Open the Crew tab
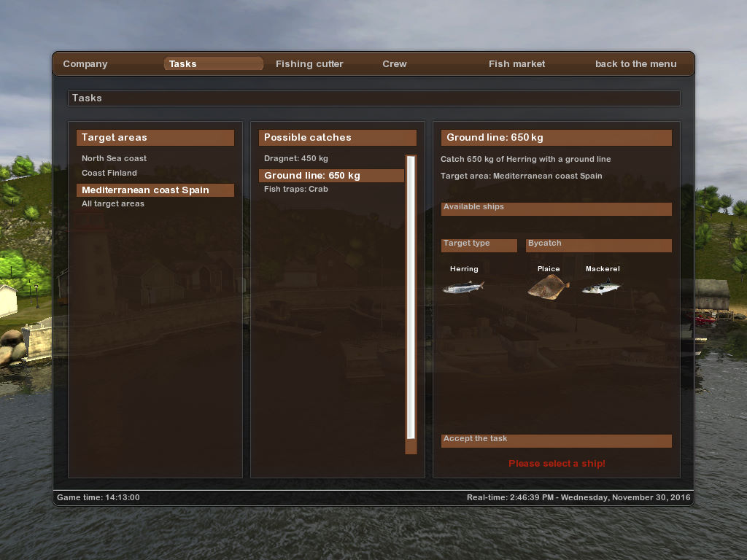 [x=395, y=64]
